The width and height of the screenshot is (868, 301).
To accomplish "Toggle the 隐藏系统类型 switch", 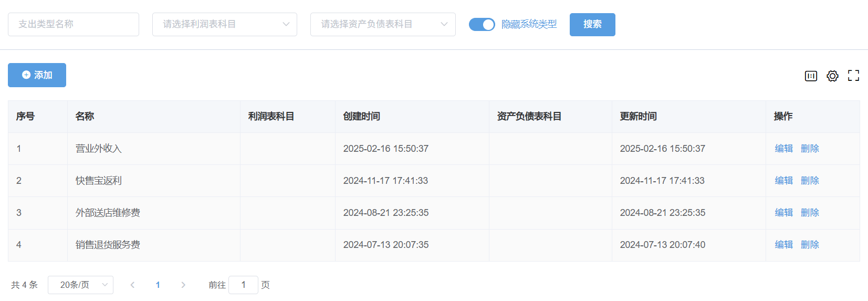I will [x=482, y=25].
